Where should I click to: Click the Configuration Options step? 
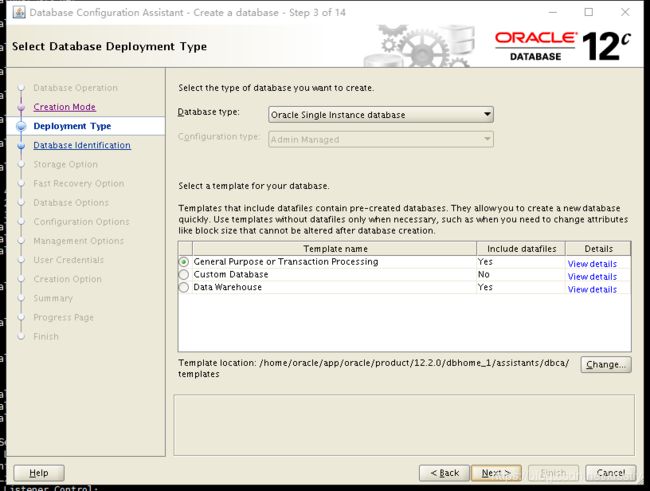(82, 221)
